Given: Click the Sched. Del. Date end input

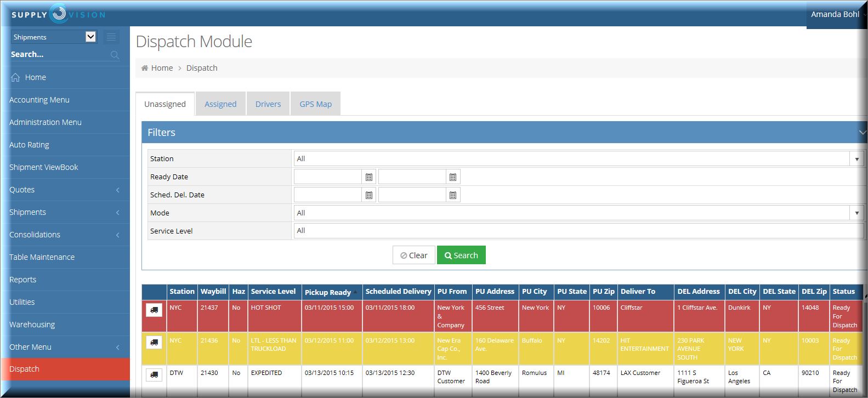Looking at the screenshot, I should coord(412,195).
